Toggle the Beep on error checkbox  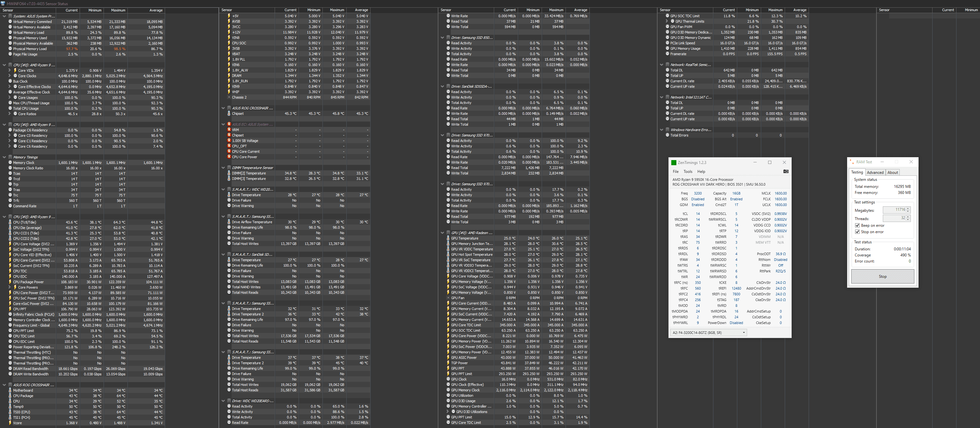(x=857, y=225)
